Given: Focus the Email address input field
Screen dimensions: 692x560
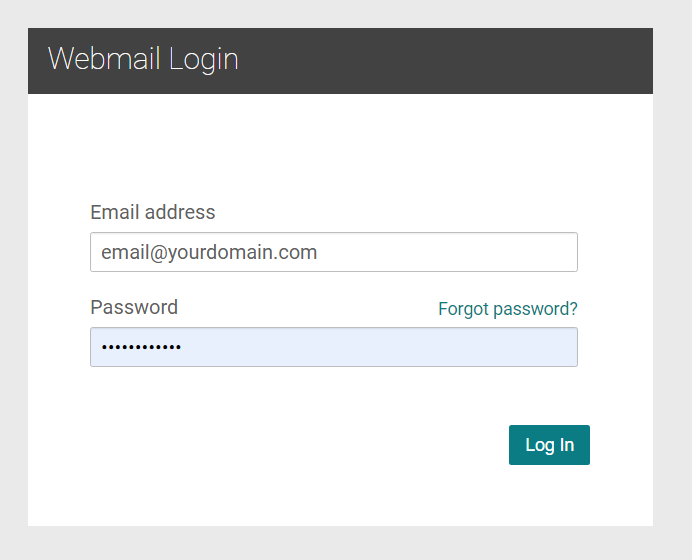Looking at the screenshot, I should (x=334, y=252).
